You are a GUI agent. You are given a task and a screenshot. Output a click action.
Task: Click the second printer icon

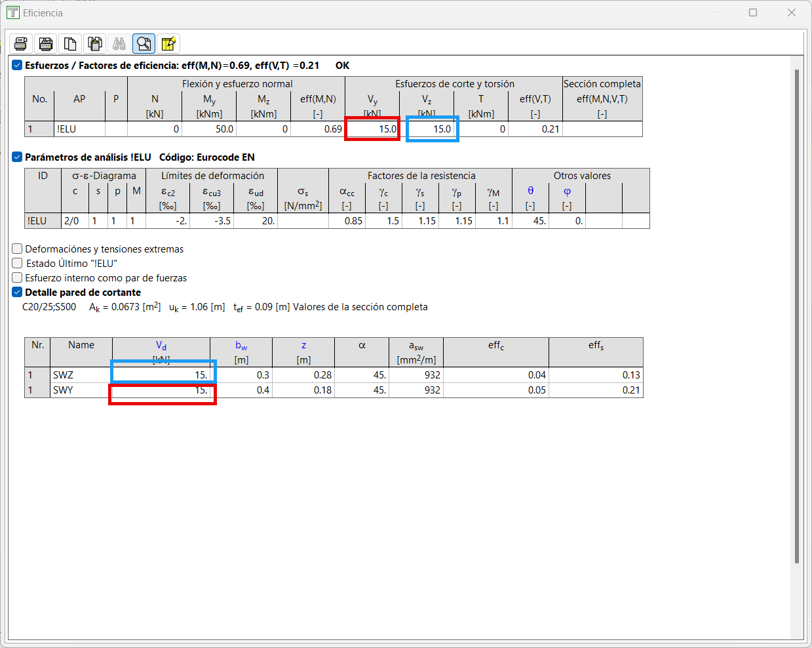[x=46, y=44]
